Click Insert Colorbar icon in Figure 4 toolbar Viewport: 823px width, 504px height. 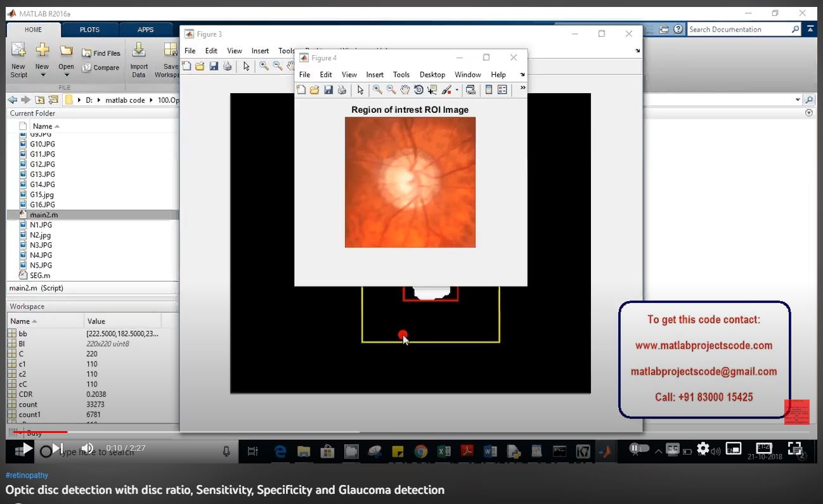[489, 90]
